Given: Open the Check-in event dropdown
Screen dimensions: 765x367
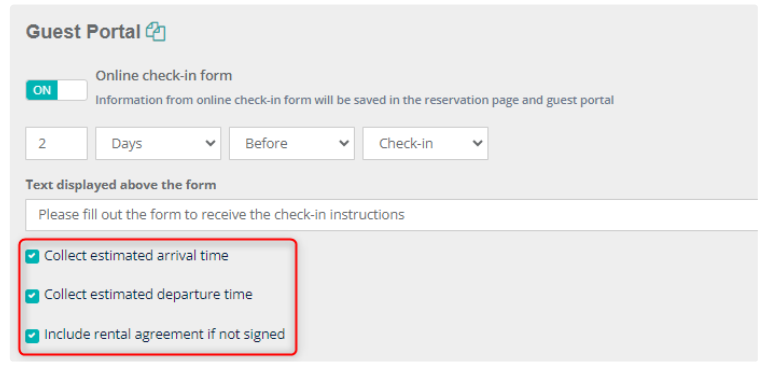Looking at the screenshot, I should click(x=425, y=143).
